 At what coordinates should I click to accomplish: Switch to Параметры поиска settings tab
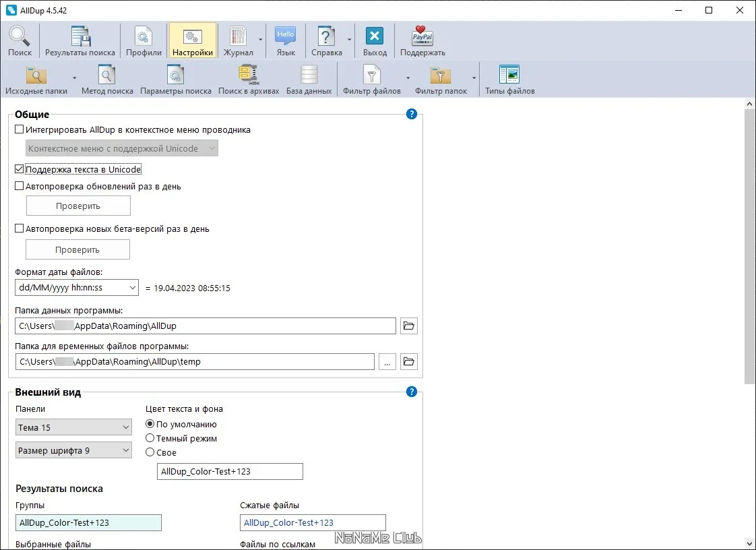(175, 80)
